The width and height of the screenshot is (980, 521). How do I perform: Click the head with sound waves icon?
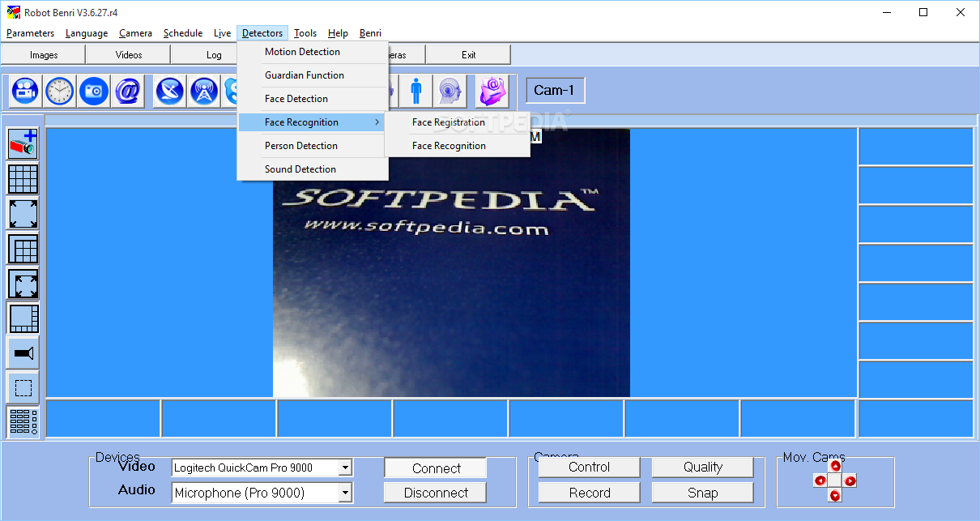coord(450,92)
